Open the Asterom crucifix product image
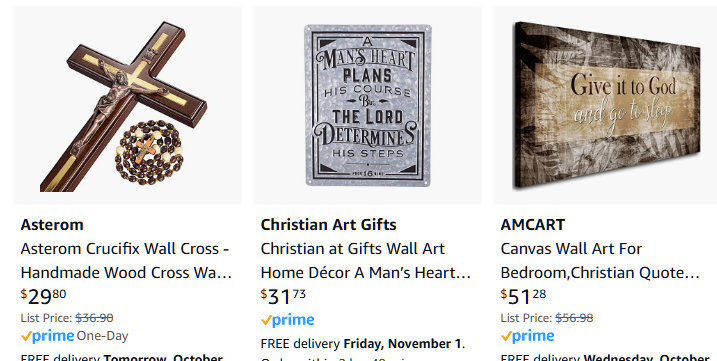 [x=127, y=105]
